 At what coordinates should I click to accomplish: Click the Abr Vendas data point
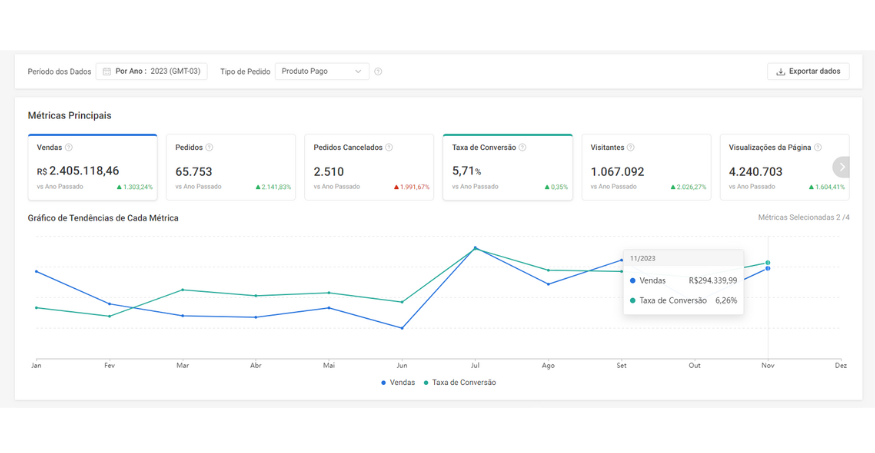256,317
